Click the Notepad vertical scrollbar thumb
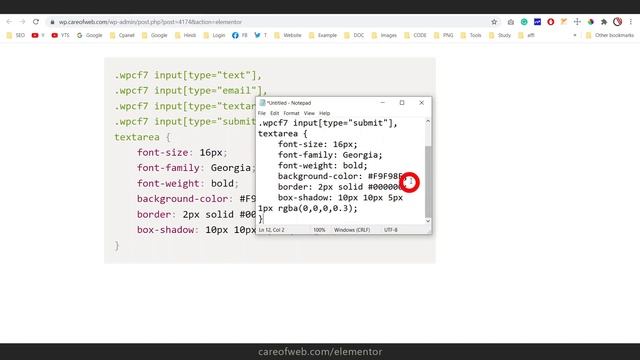 (428, 181)
